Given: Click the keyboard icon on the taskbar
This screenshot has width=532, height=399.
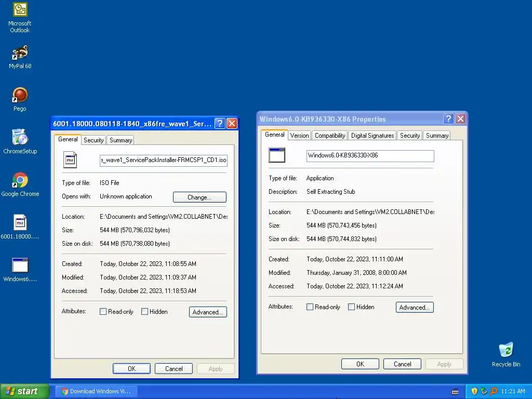Looking at the screenshot, I should [455, 392].
